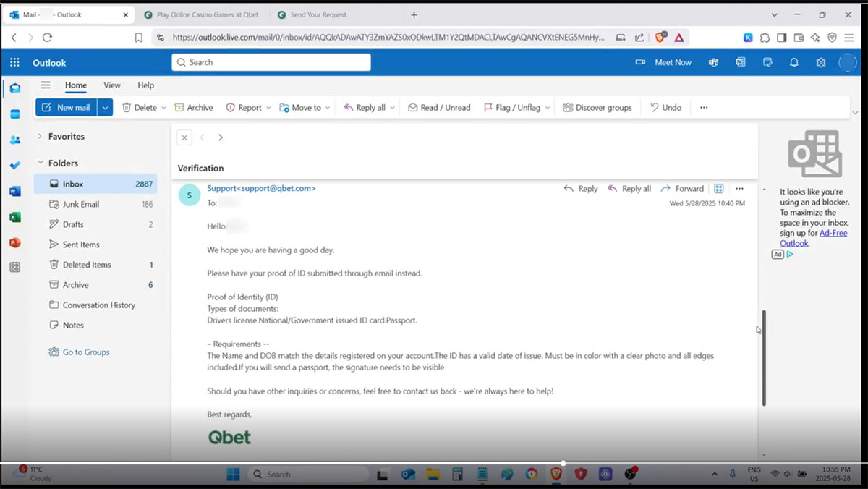Open more actions ellipsis in message header

coord(739,189)
